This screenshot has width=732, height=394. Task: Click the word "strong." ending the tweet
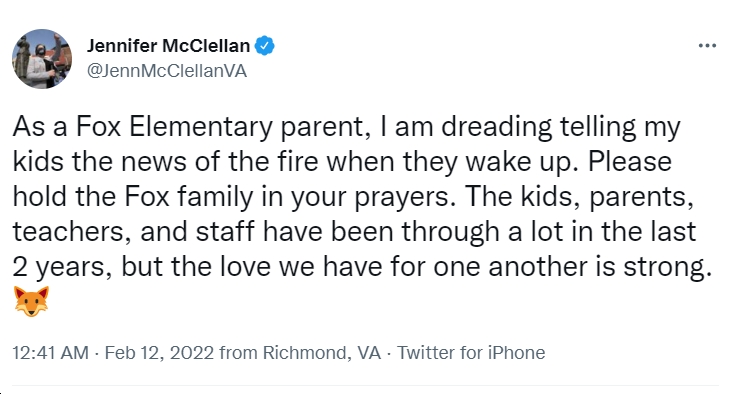coord(668,268)
